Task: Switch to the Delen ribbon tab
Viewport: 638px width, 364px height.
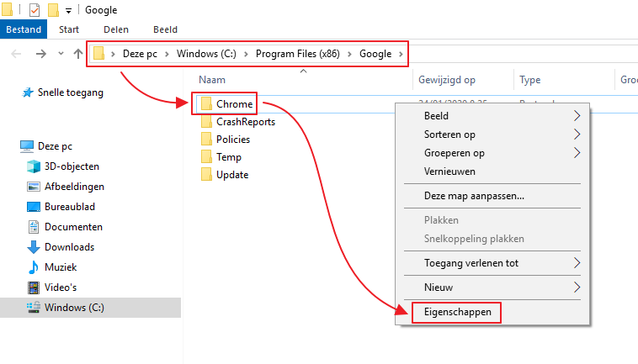Action: [116, 29]
